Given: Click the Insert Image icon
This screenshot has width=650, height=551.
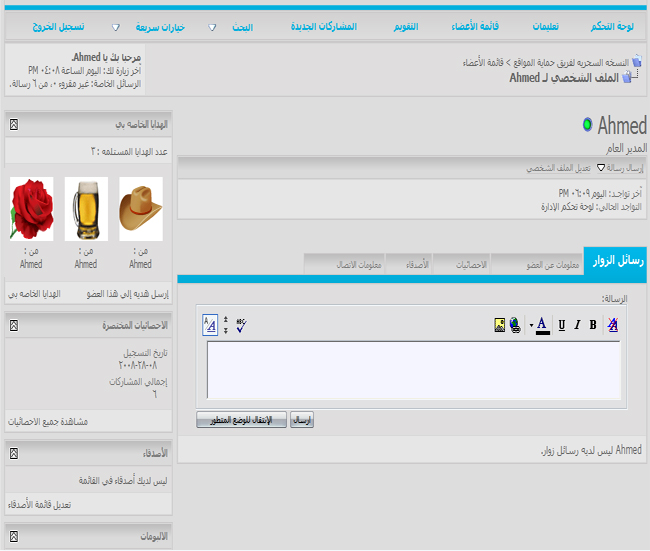Looking at the screenshot, I should point(500,324).
